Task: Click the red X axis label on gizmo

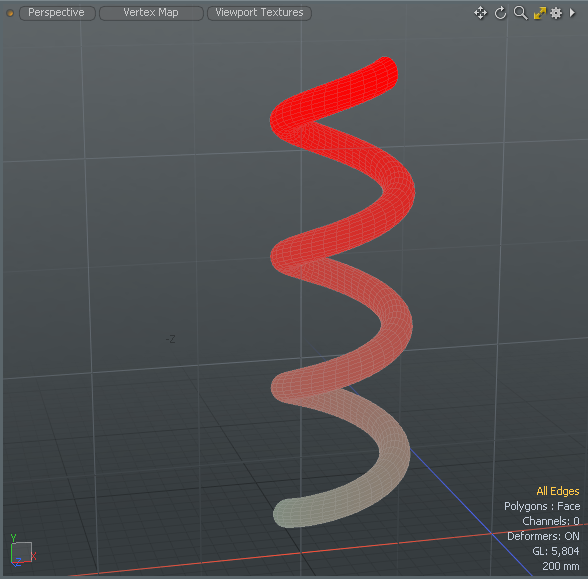Action: point(33,556)
